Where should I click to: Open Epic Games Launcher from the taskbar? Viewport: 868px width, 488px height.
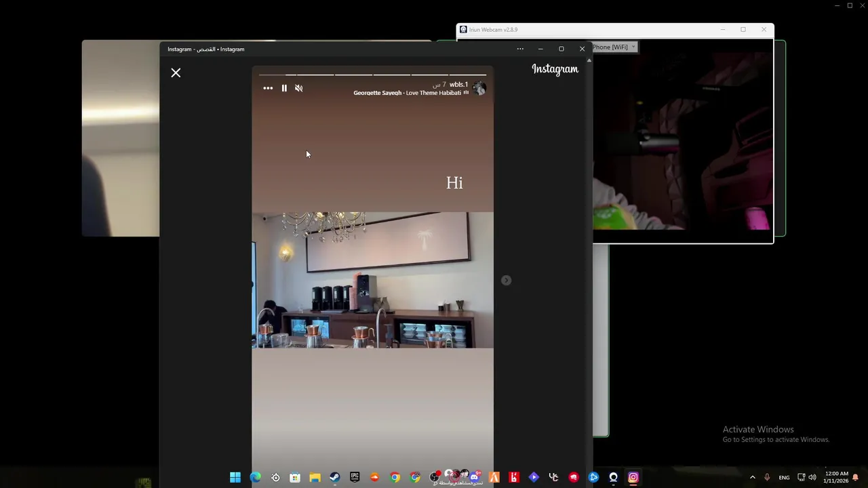pyautogui.click(x=355, y=477)
